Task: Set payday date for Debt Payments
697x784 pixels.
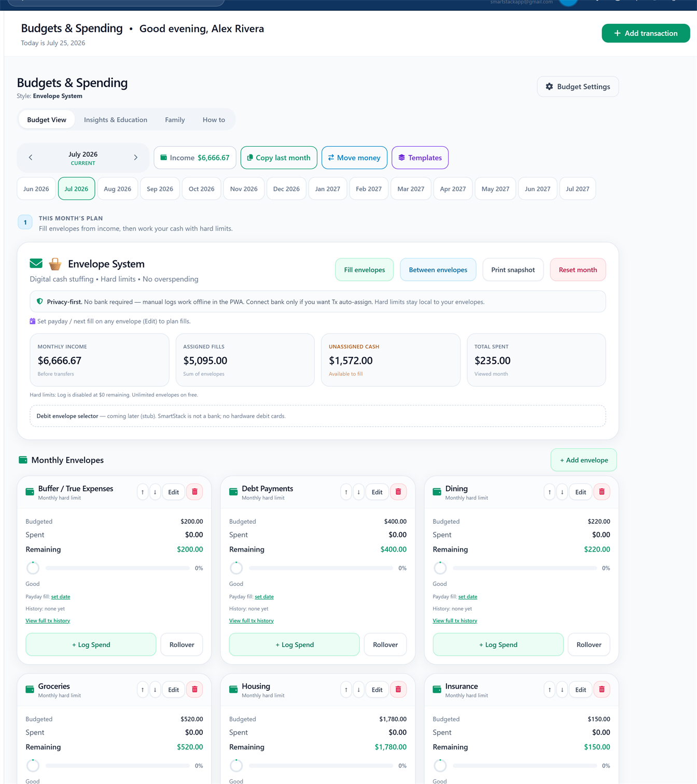Action: (264, 597)
